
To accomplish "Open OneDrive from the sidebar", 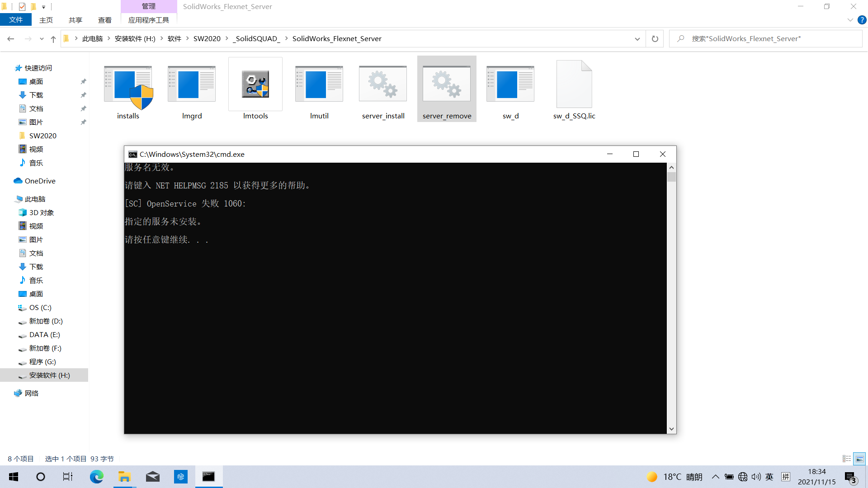I will (x=39, y=181).
